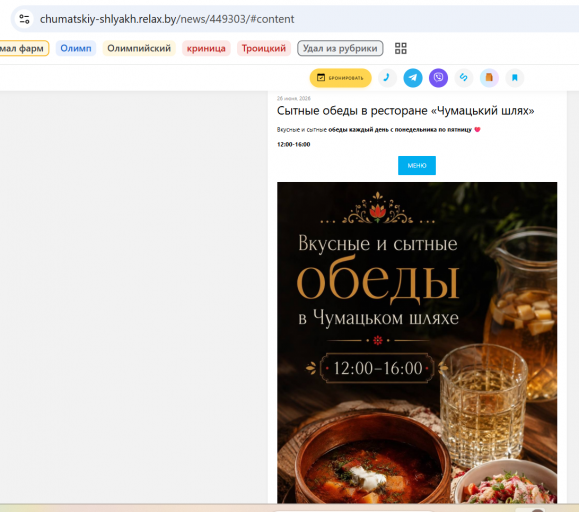Image resolution: width=579 pixels, height=512 pixels.
Task: Open the 'Олимп' bookmark
Action: pyautogui.click(x=76, y=48)
